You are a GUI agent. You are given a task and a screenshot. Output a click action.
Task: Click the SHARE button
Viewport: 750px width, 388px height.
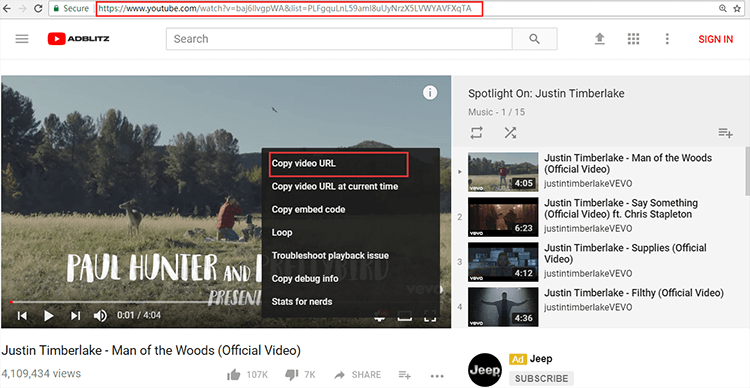tap(358, 375)
